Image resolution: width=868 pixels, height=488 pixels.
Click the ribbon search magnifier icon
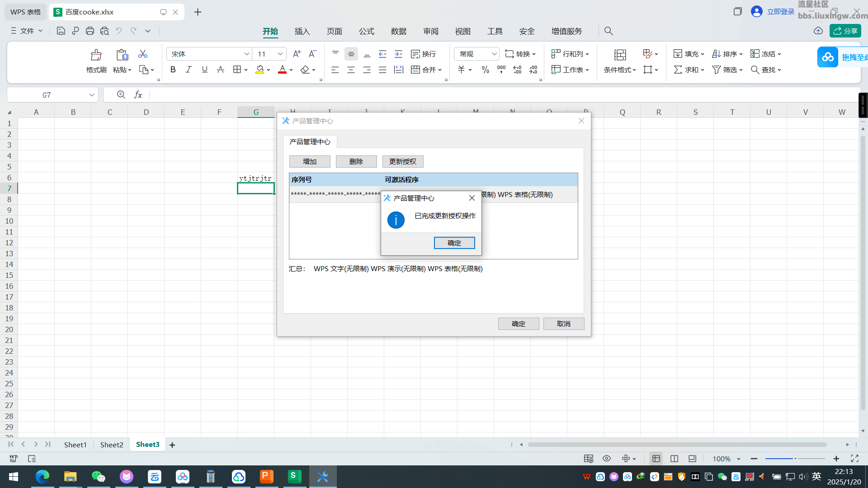click(609, 31)
